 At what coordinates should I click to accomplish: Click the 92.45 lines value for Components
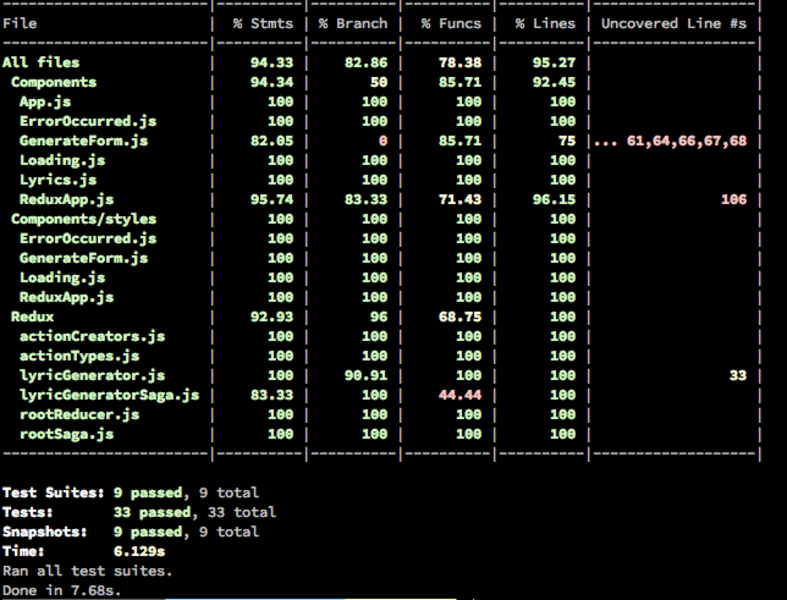554,82
